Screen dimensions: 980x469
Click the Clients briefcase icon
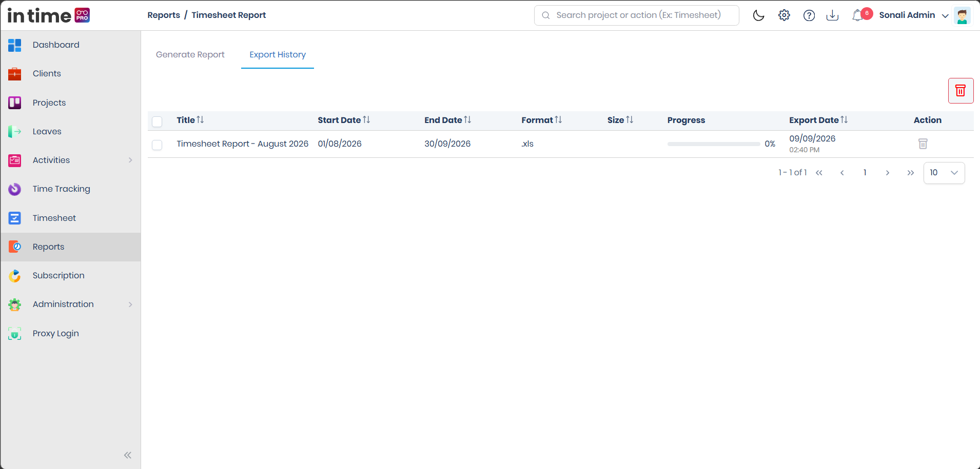(15, 74)
